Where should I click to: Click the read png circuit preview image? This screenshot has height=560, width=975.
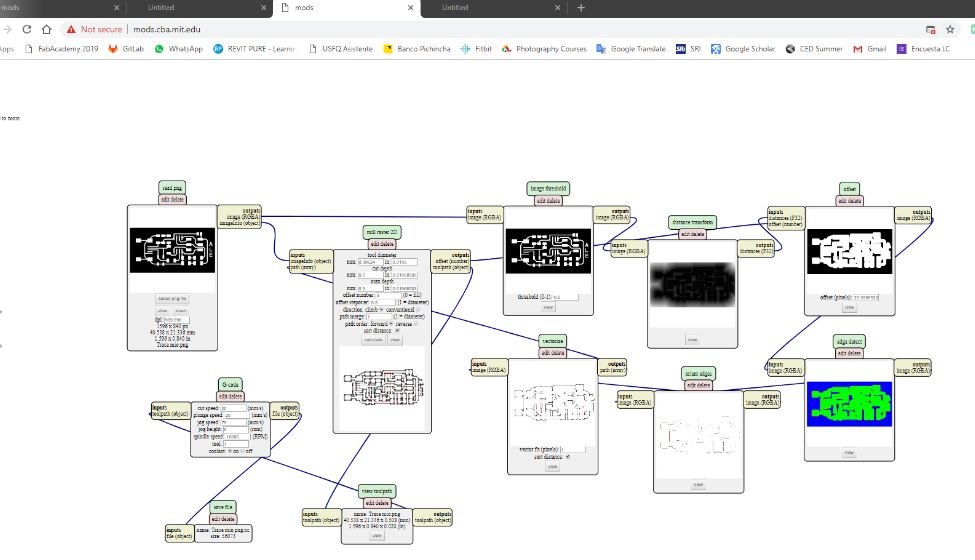coord(172,250)
